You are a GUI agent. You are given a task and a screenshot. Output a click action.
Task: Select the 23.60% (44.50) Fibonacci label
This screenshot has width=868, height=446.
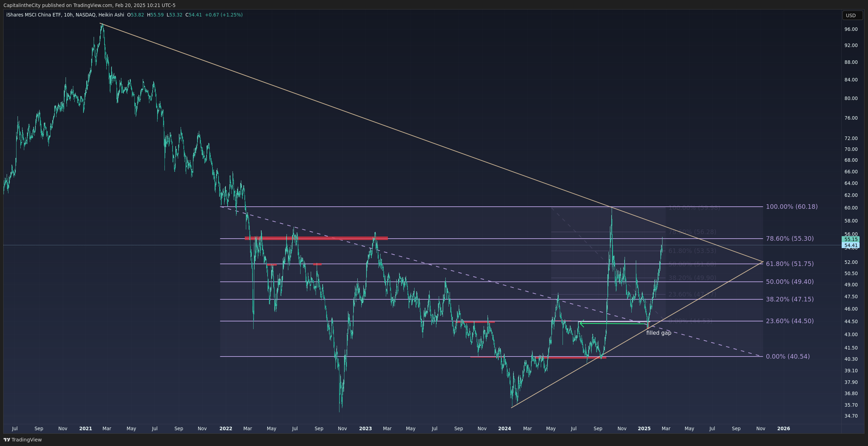pos(790,321)
